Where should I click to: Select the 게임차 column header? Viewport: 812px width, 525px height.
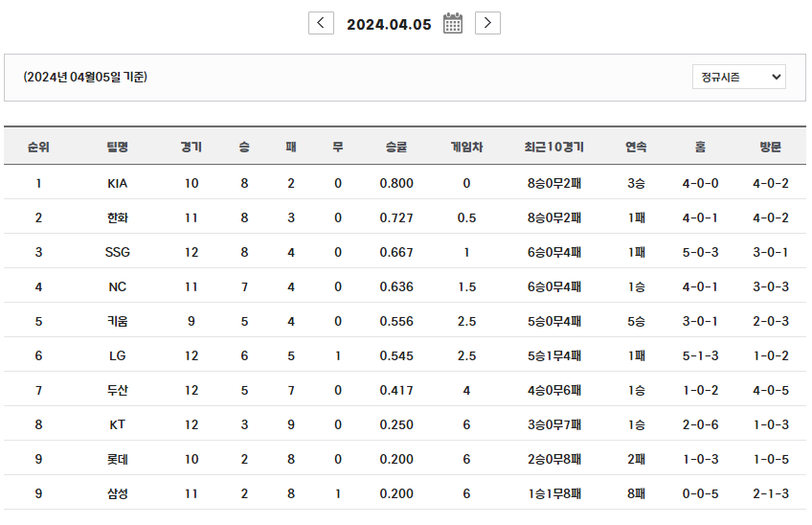point(466,148)
